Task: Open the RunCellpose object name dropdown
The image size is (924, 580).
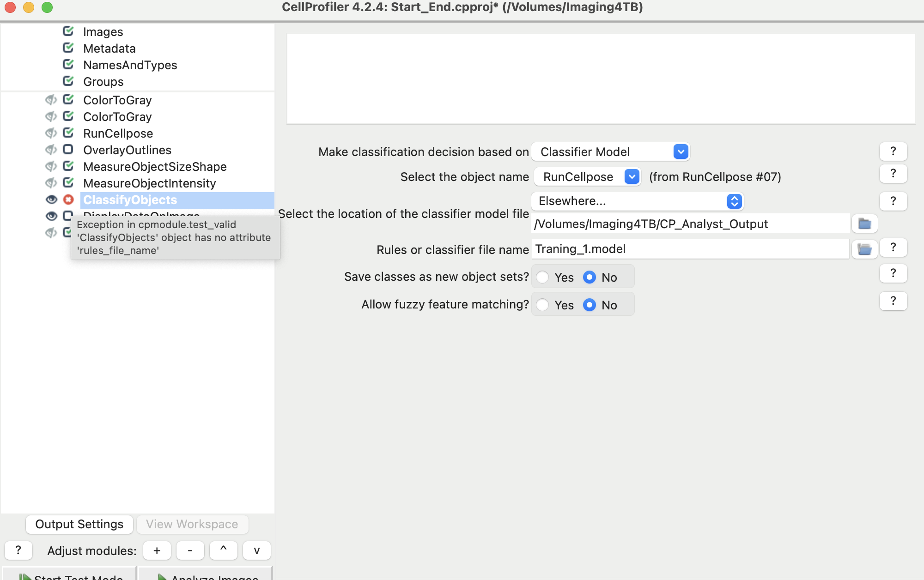Action: pyautogui.click(x=632, y=176)
